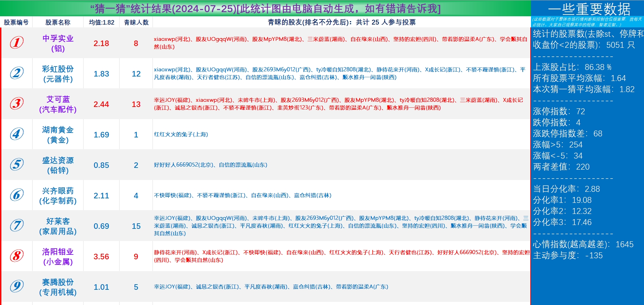Click the circled number 9 icon
The width and height of the screenshot is (644, 305).
coord(17,286)
